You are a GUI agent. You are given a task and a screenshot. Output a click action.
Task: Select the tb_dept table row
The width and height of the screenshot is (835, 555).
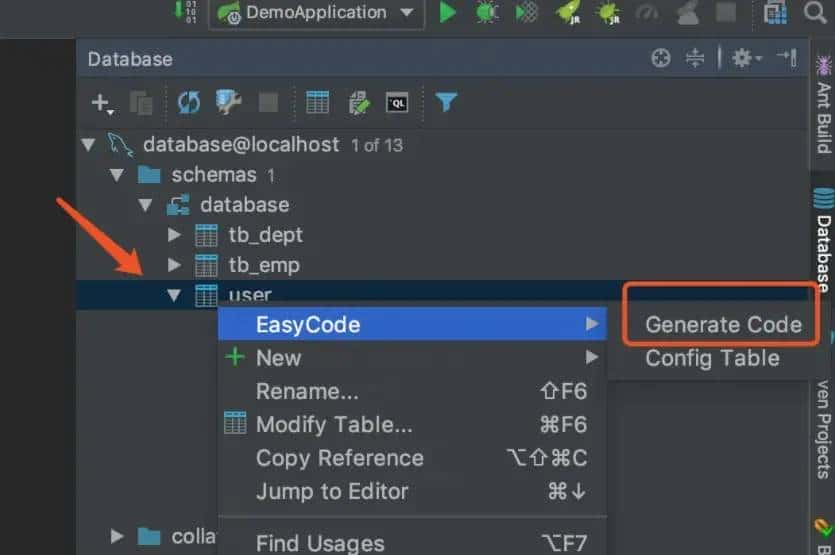tap(442, 235)
